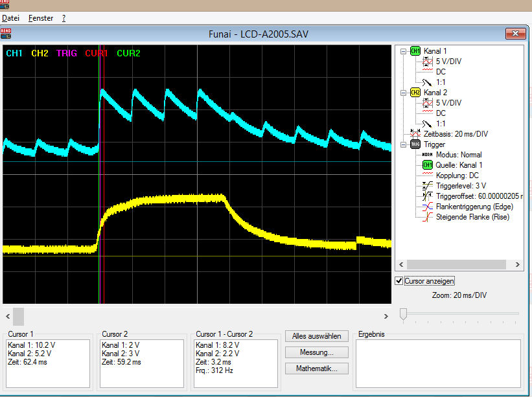Image resolution: width=532 pixels, height=397 pixels.
Task: Select the Flankentriggerung edge icon
Action: tap(427, 207)
